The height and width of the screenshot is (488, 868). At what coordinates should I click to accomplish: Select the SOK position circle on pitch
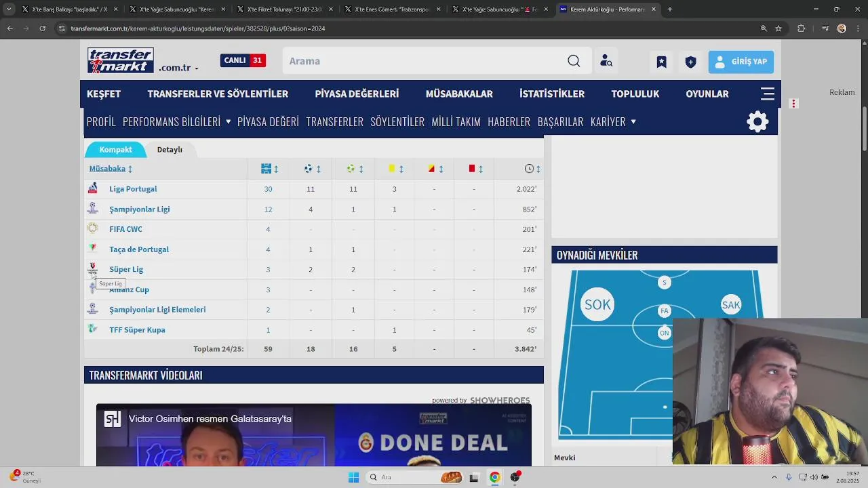coord(597,304)
